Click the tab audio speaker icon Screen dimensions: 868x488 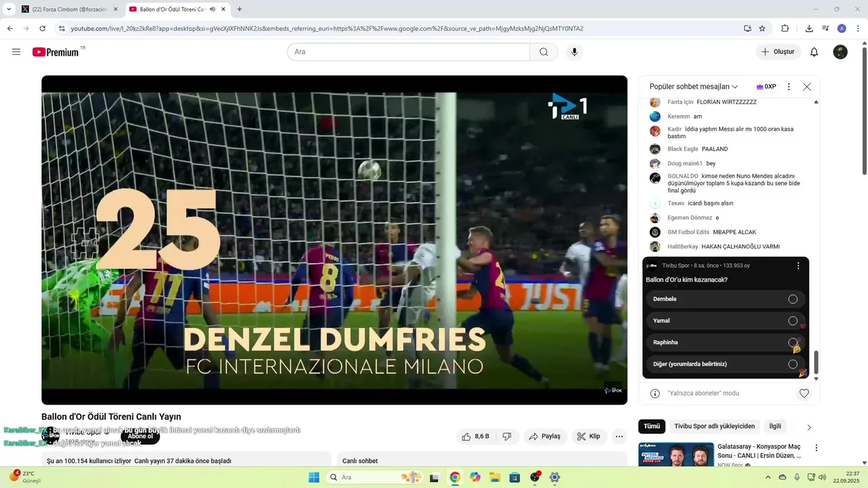click(213, 9)
